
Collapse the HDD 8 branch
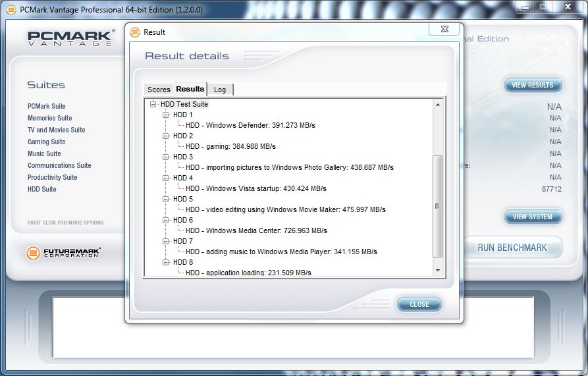coord(166,262)
